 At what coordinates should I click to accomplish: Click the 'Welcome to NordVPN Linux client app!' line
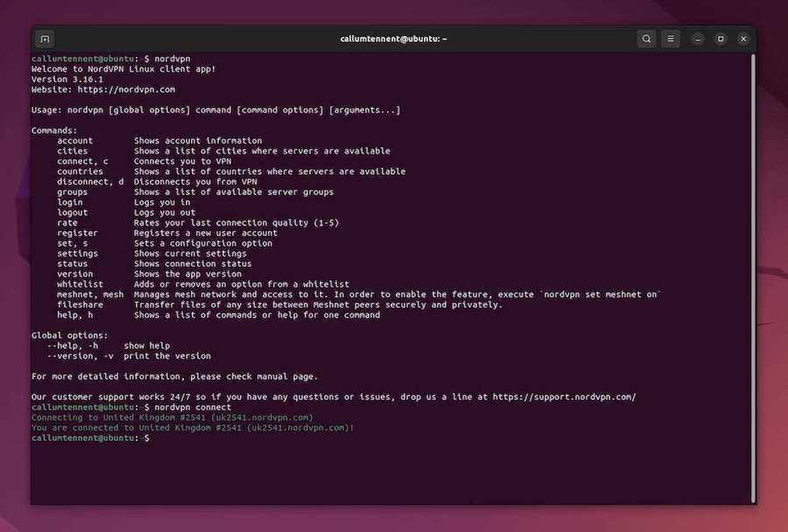tap(123, 69)
